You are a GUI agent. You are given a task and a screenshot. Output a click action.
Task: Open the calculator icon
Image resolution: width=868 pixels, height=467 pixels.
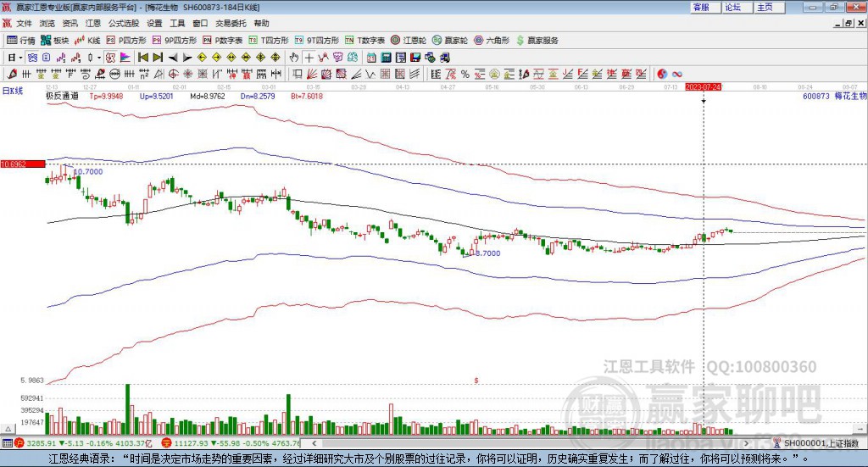[x=386, y=58]
